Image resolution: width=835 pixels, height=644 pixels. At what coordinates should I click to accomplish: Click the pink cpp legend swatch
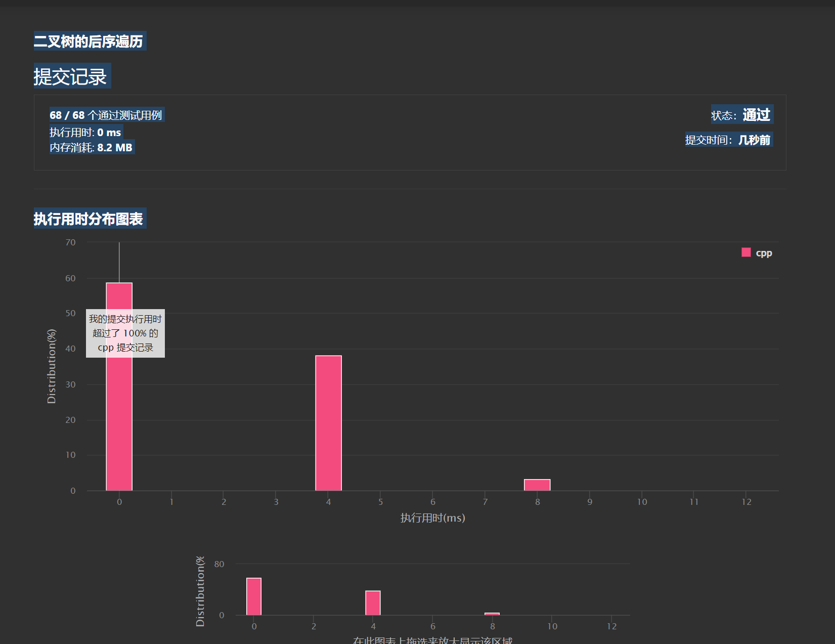746,252
